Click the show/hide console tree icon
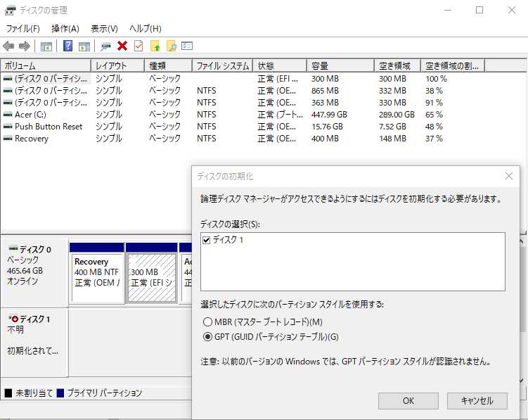528x420 pixels. coord(46,46)
